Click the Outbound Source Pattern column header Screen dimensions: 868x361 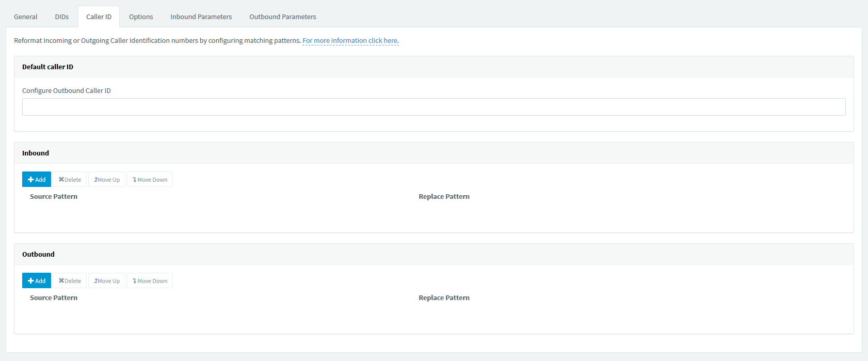tap(54, 297)
